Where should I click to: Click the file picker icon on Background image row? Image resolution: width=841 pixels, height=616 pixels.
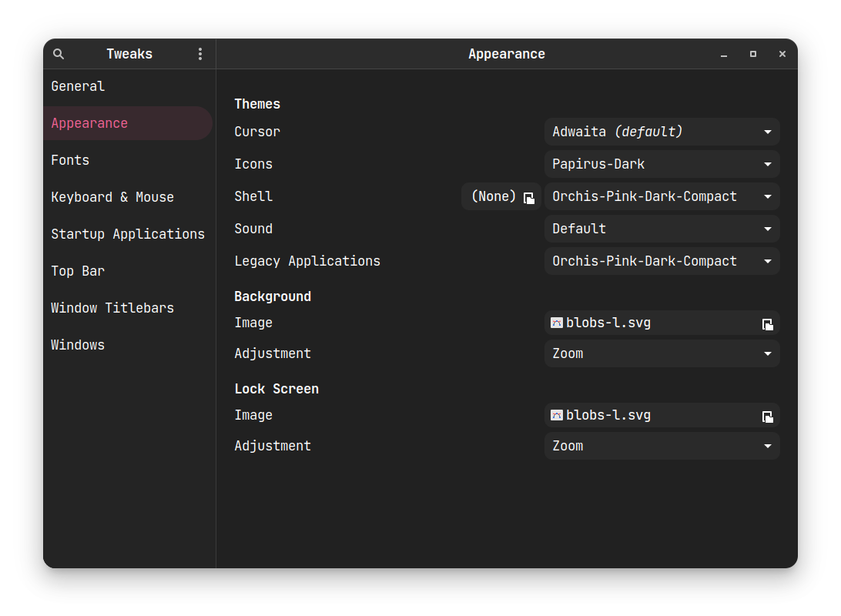point(767,324)
